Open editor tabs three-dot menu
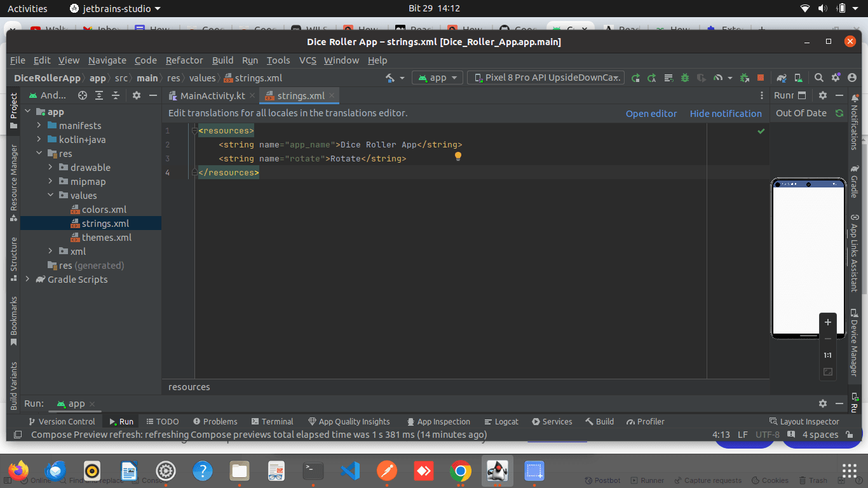The width and height of the screenshot is (868, 488). 762,95
